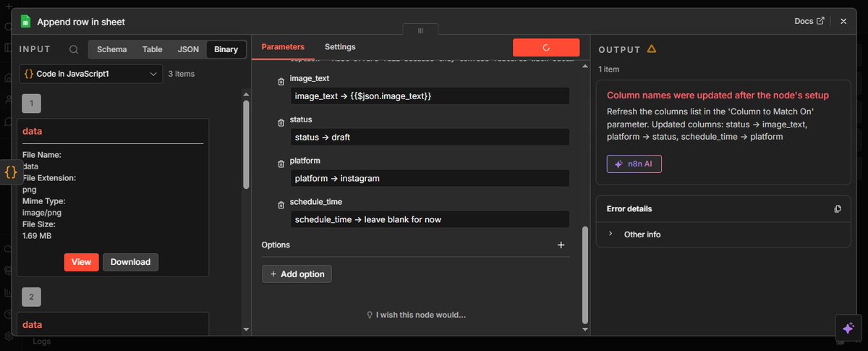Click the drag handle at panel top

420,30
